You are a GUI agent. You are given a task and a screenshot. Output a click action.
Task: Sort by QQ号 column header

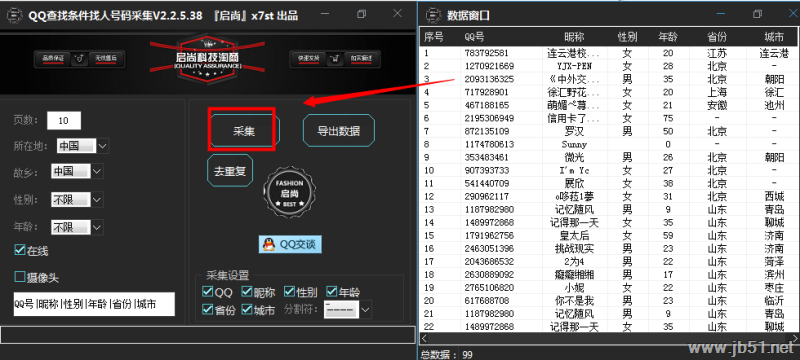pyautogui.click(x=474, y=37)
